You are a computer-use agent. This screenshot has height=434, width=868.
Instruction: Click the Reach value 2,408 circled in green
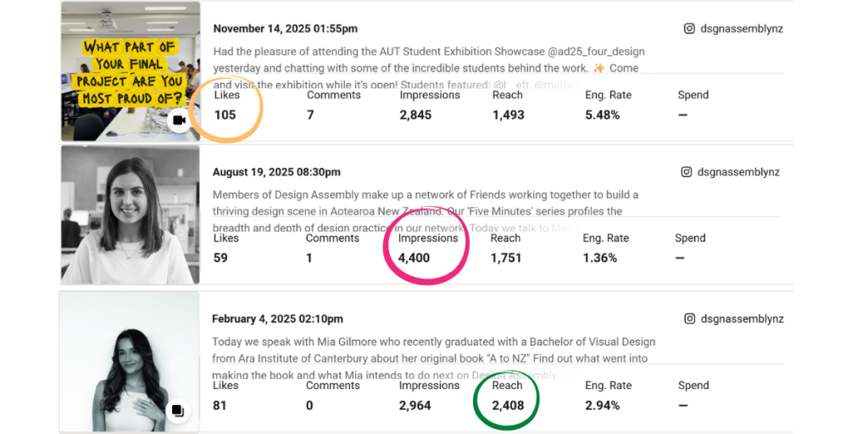point(508,405)
